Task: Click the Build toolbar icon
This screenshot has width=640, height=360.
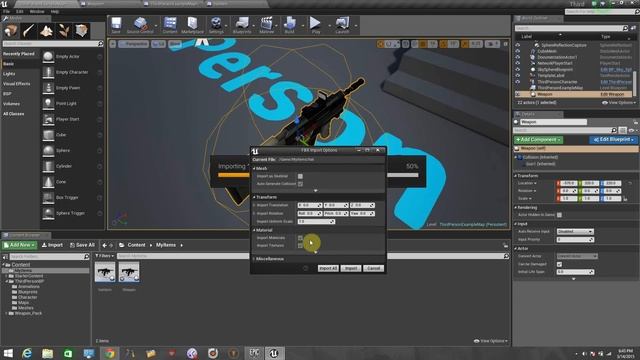Action: pos(289,24)
